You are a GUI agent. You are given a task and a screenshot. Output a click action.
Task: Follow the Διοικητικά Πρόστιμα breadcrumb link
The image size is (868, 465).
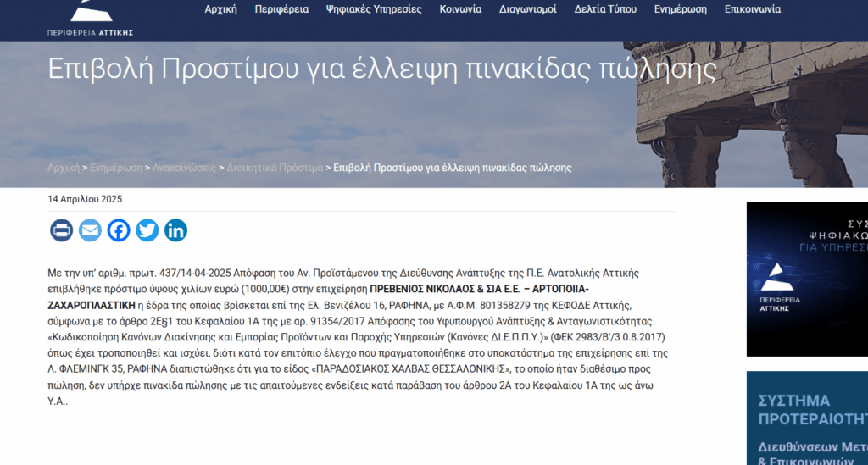click(275, 168)
